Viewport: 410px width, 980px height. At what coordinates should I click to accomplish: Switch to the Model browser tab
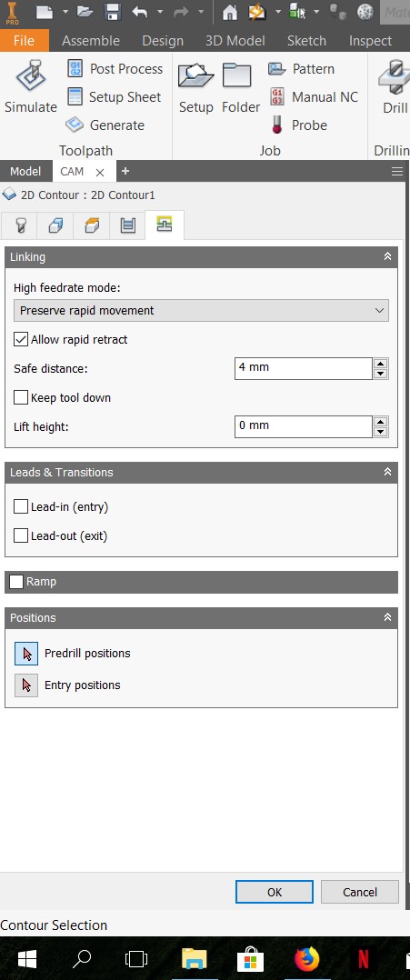coord(25,171)
